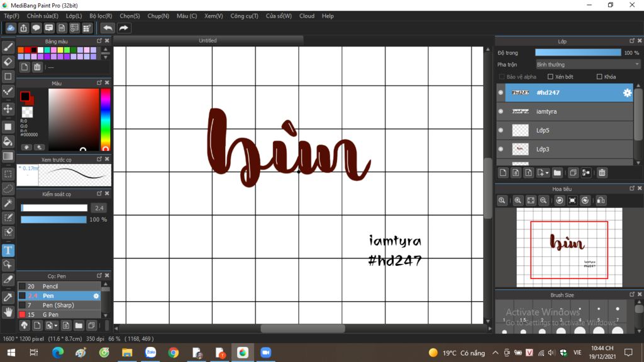
Task: Switch to the Untitled document tab
Action: point(208,41)
